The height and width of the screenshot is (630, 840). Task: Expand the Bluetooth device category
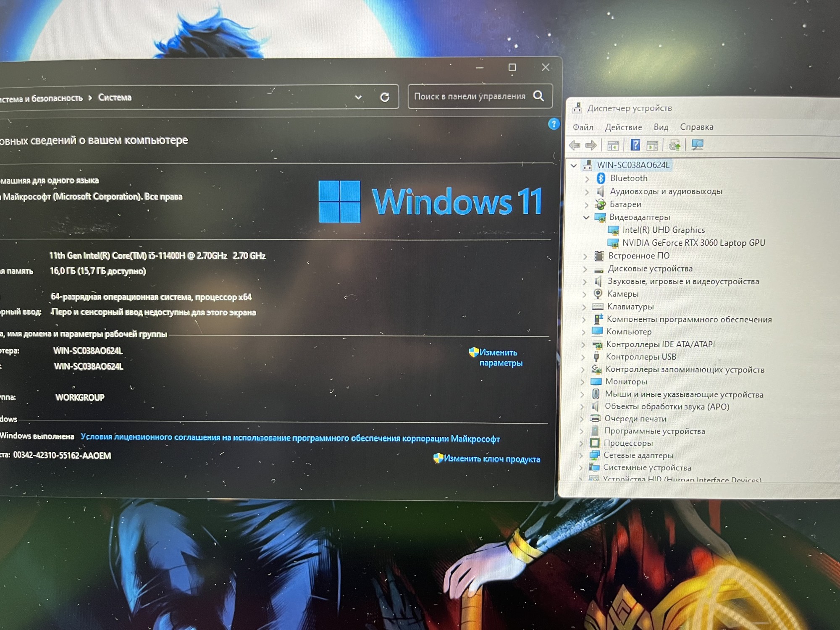587,179
